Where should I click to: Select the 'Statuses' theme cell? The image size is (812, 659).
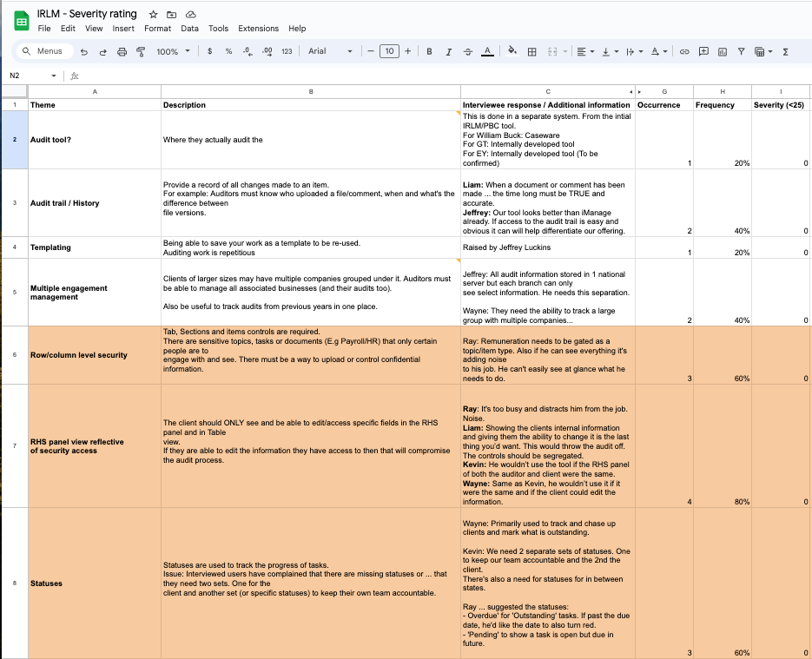[x=95, y=583]
